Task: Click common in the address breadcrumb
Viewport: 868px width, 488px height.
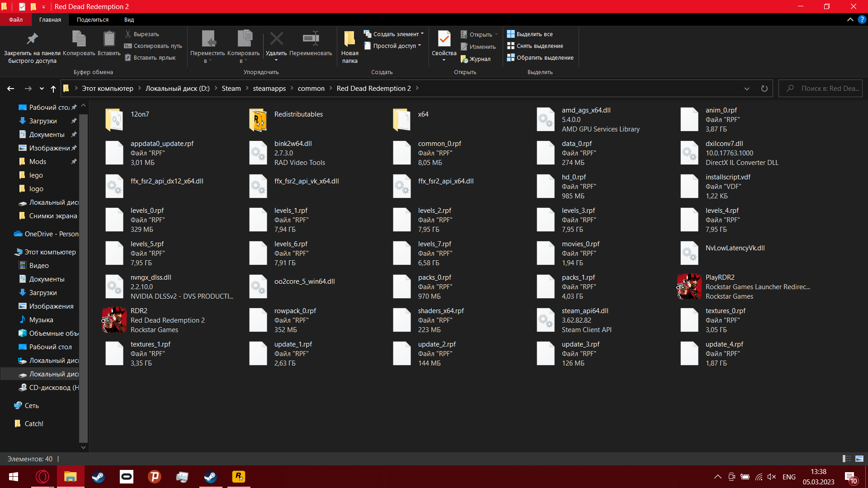Action: pos(311,89)
